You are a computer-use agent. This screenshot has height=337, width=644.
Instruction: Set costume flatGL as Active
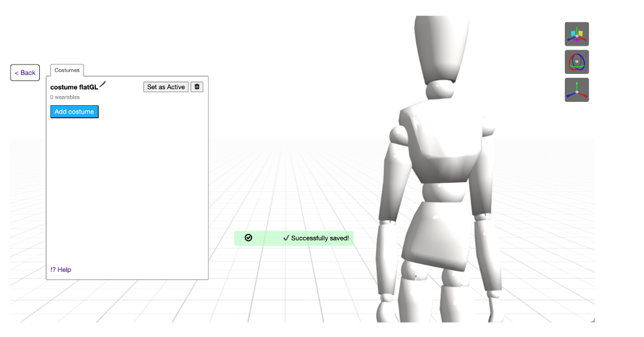pos(166,87)
